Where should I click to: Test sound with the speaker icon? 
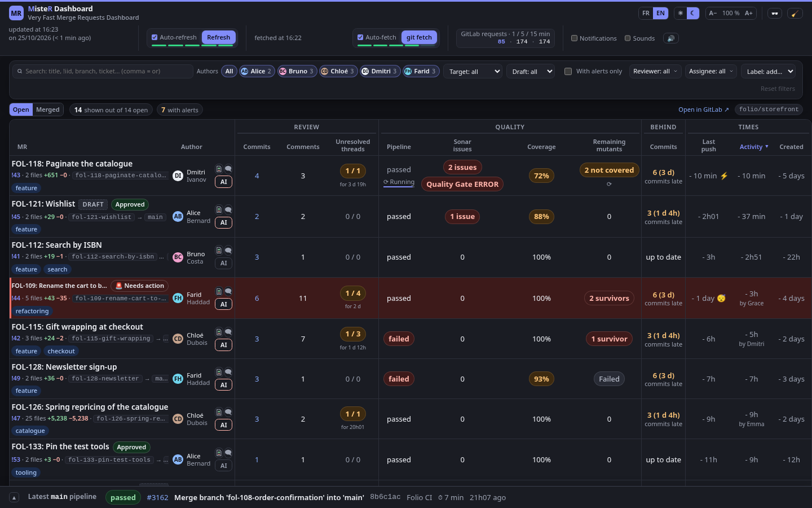[x=670, y=38]
